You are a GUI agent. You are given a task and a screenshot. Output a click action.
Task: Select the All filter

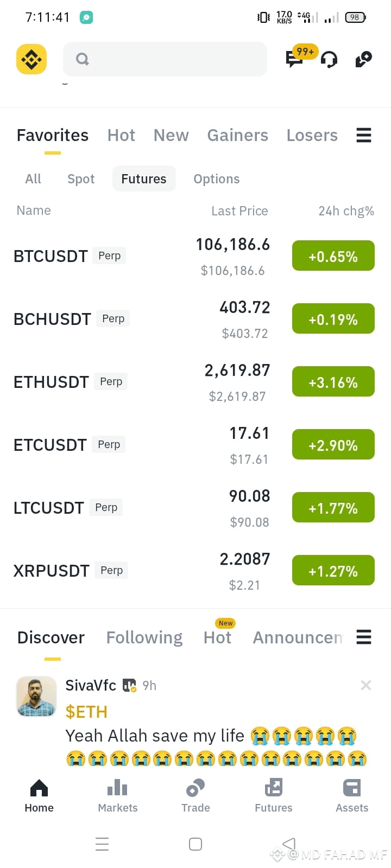(33, 179)
